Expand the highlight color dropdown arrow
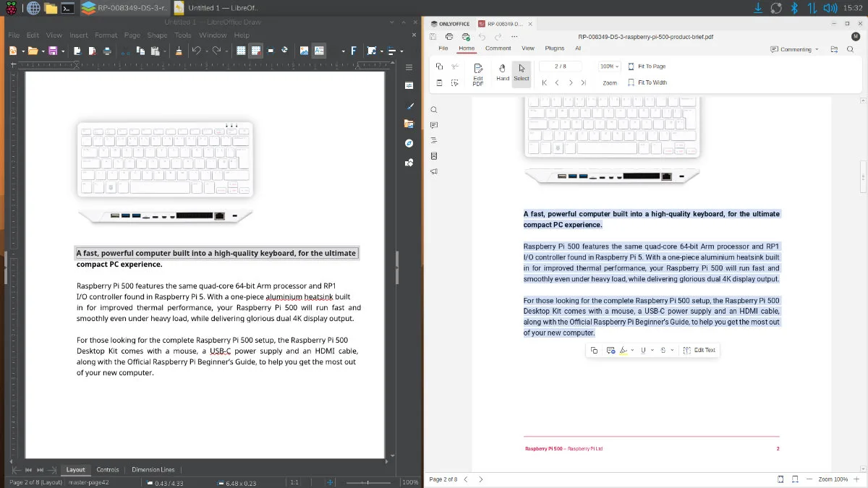 632,351
